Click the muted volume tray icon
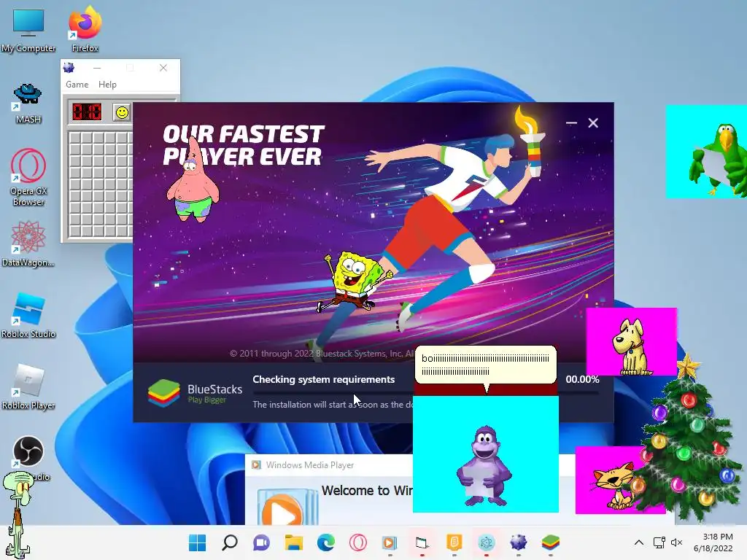747x560 pixels. click(676, 542)
